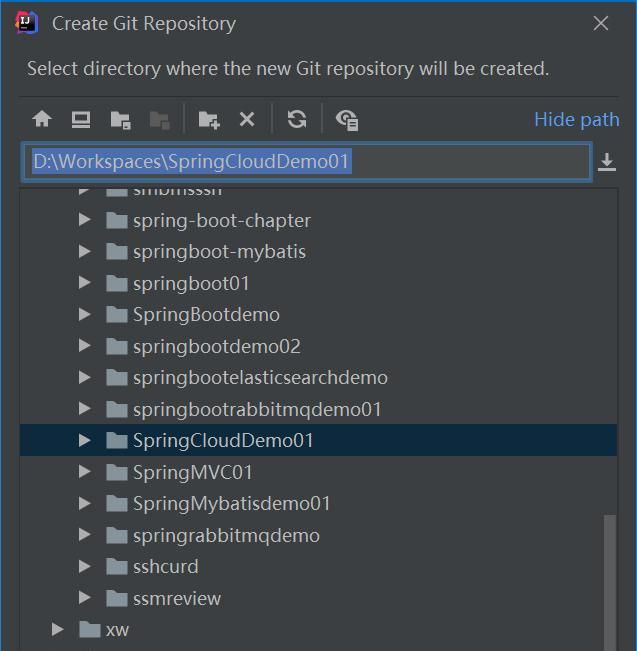Image resolution: width=637 pixels, height=651 pixels.
Task: Click the New Folder icon
Action: pos(209,120)
